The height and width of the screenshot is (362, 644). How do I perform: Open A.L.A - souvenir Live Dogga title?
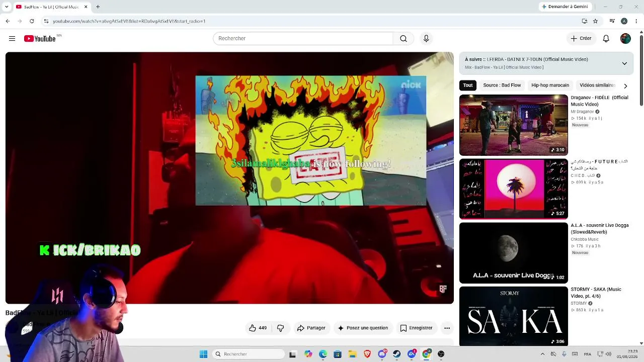click(600, 229)
